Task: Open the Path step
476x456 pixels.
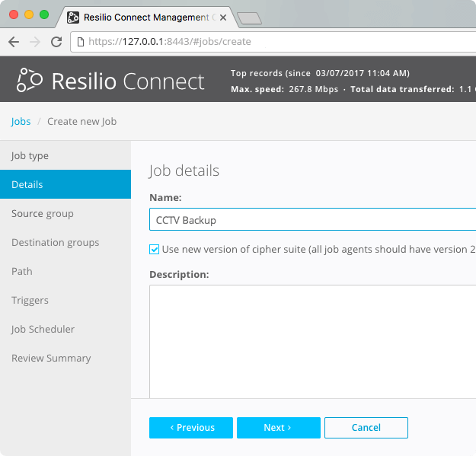Action: (65, 271)
